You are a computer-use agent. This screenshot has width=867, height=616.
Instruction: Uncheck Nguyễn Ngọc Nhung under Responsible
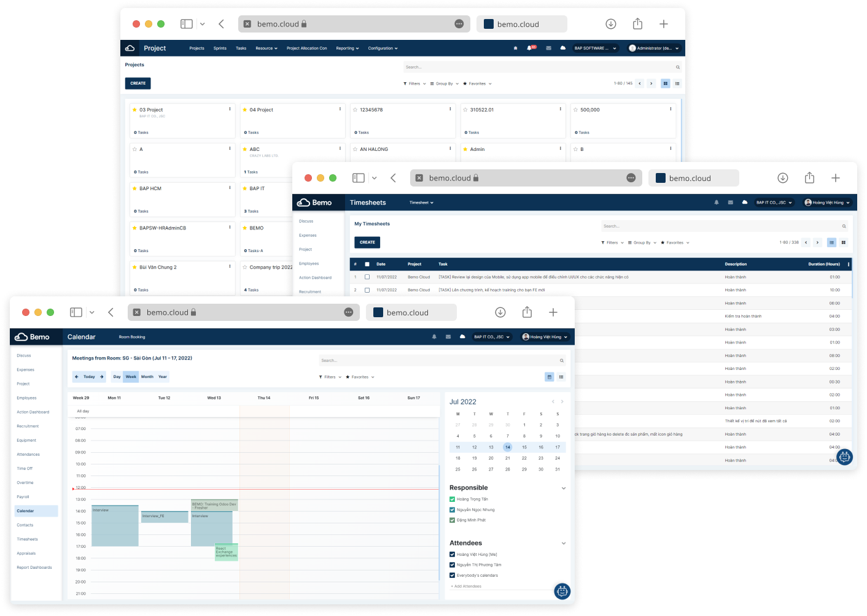tap(453, 510)
